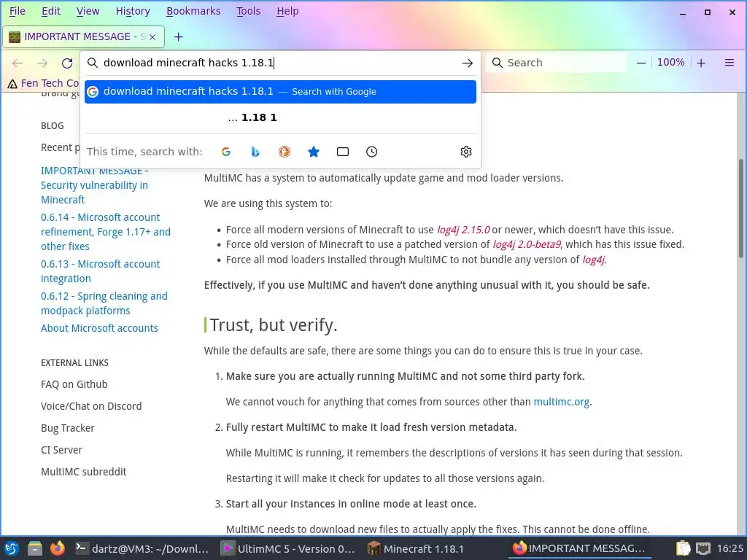Search this time with Bing icon
The image size is (747, 560).
pyautogui.click(x=255, y=152)
